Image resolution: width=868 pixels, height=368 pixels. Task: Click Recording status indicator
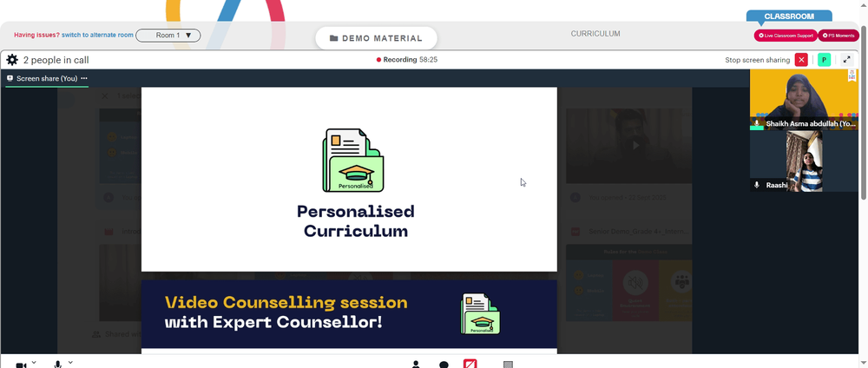coord(407,60)
